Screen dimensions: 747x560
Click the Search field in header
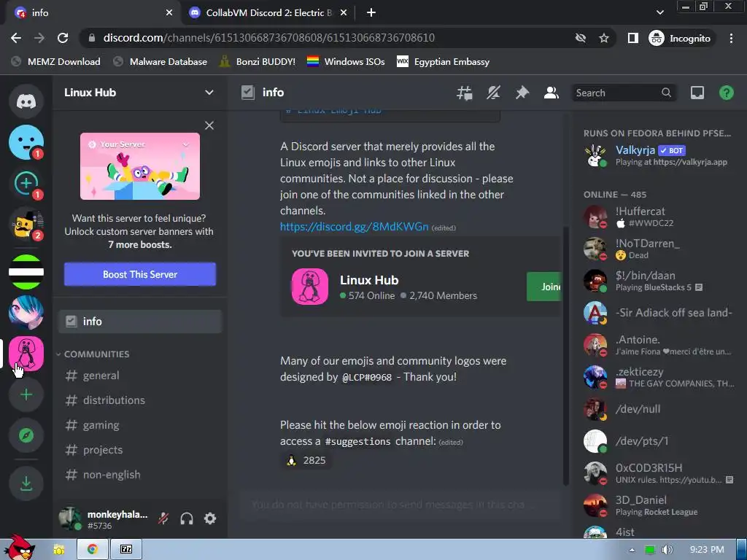pos(623,93)
